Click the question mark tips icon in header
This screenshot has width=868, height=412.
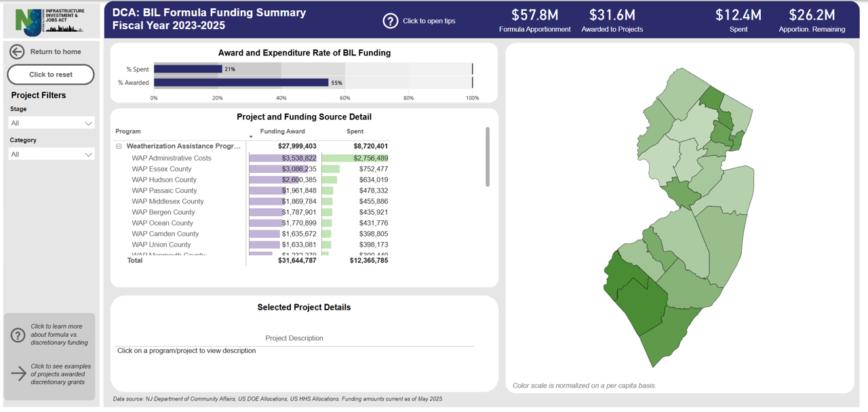point(390,21)
